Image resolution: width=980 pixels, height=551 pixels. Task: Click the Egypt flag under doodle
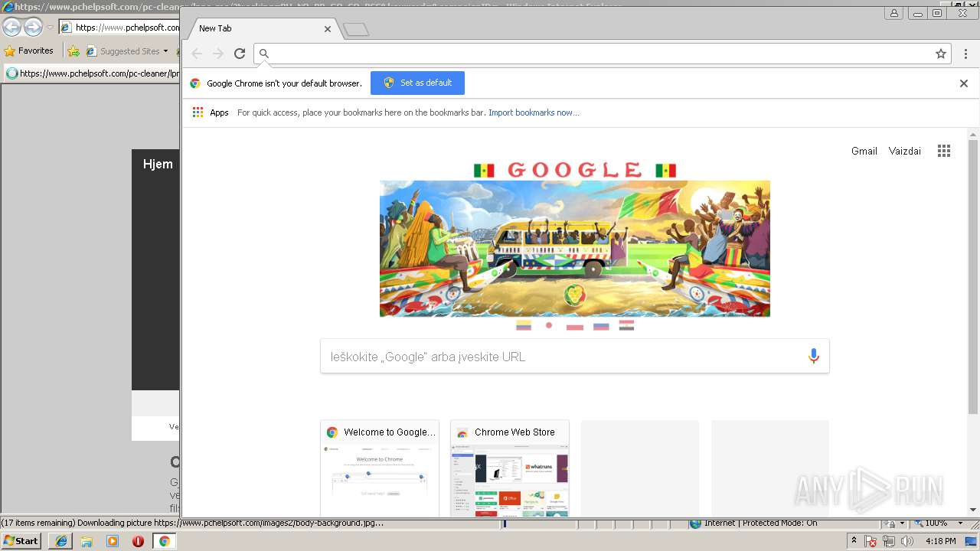626,325
